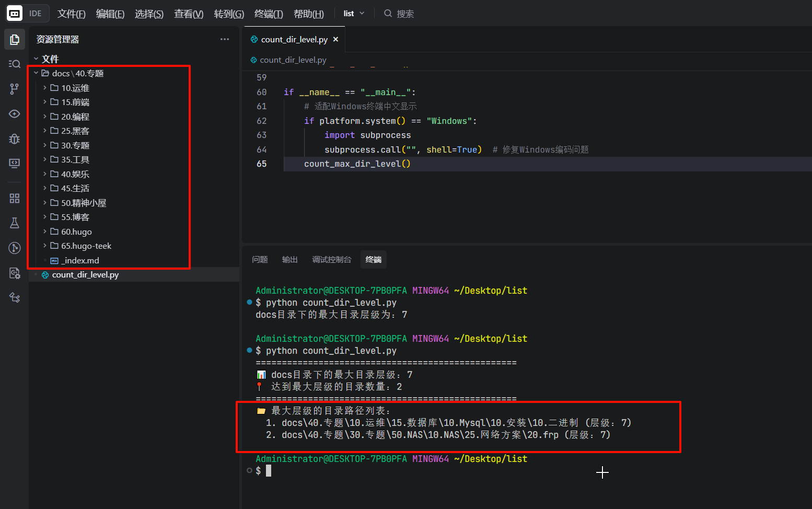812x509 pixels.
Task: Click the remote monitor icon in the activity bar
Action: pos(15,163)
